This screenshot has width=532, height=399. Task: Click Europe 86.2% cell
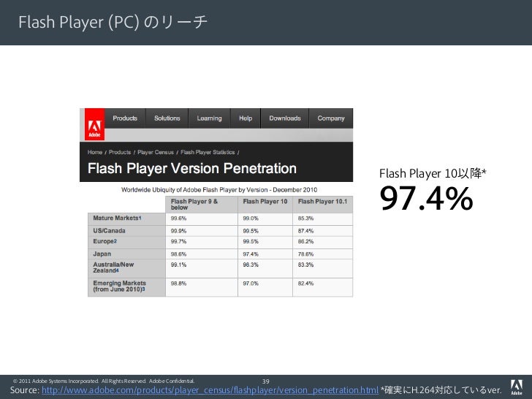click(x=323, y=243)
